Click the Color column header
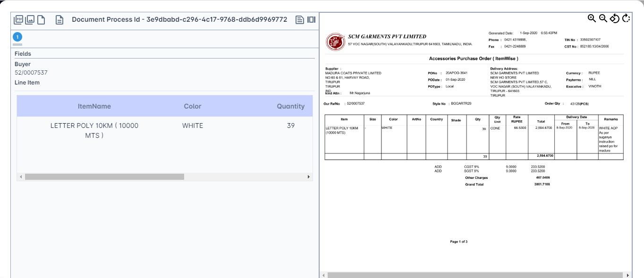 (193, 106)
